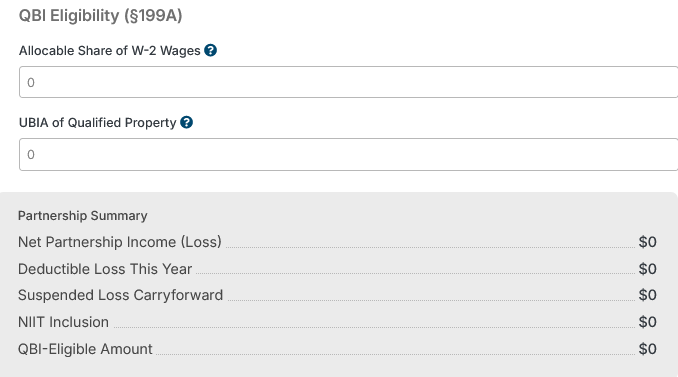Image resolution: width=678 pixels, height=377 pixels.
Task: Click the Suspended Loss Carryforward $0 amount
Action: coord(647,295)
